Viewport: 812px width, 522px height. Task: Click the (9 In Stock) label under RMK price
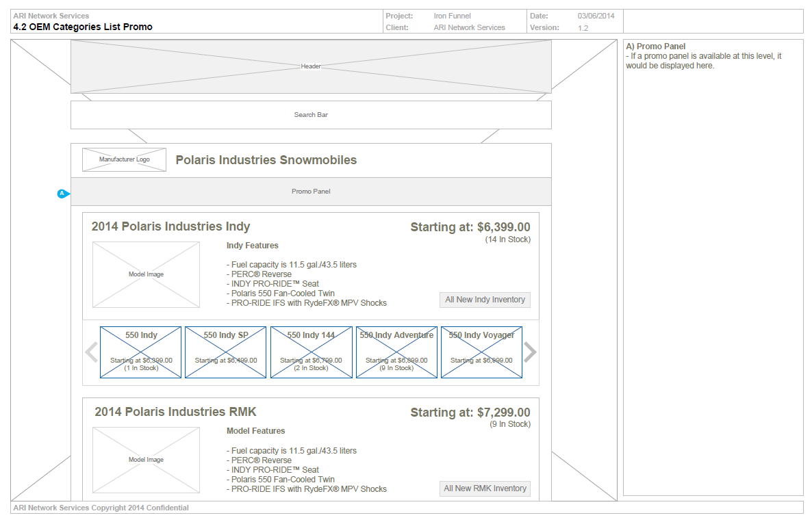[510, 424]
